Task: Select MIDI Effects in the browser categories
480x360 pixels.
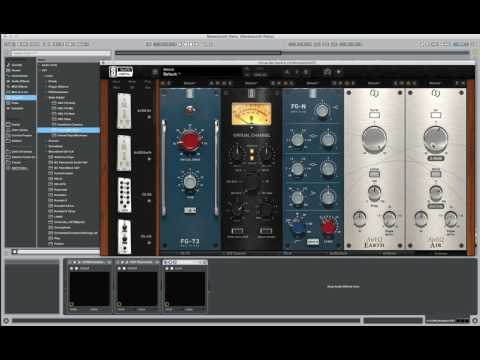Action: click(x=19, y=87)
